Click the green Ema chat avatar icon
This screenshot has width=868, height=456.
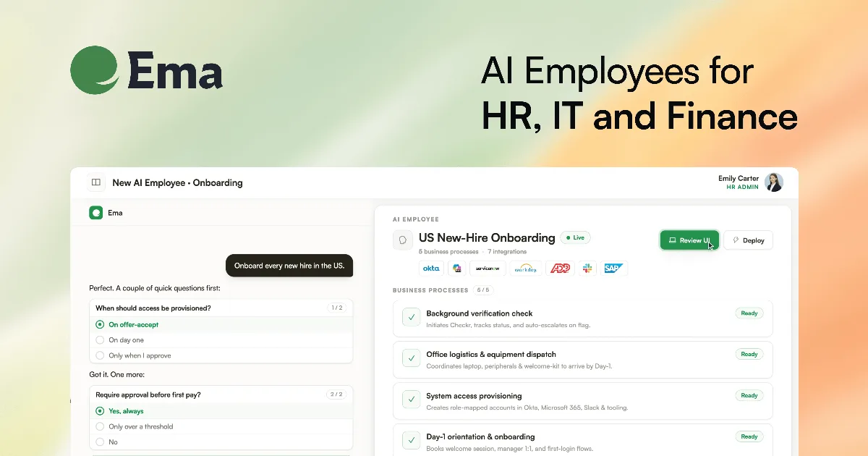(95, 213)
